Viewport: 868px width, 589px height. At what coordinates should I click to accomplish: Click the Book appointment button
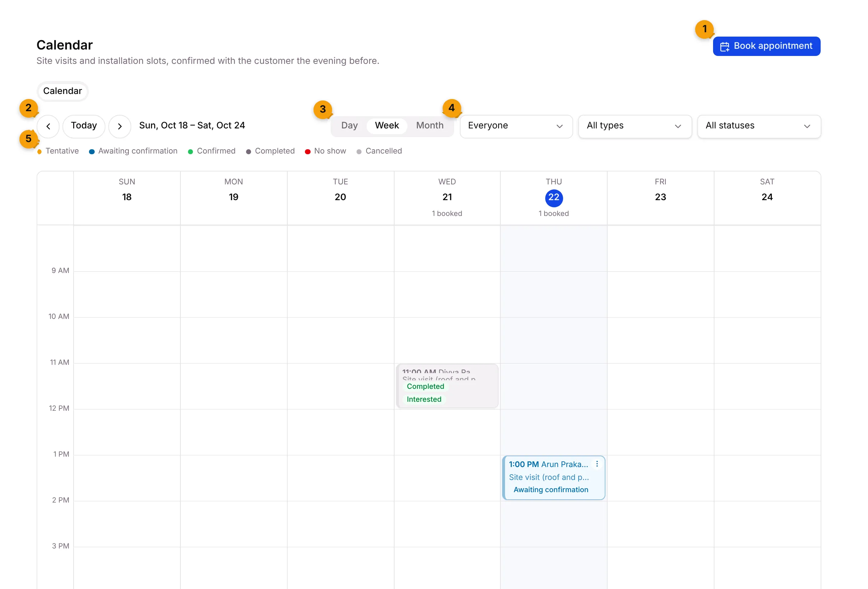click(x=766, y=46)
